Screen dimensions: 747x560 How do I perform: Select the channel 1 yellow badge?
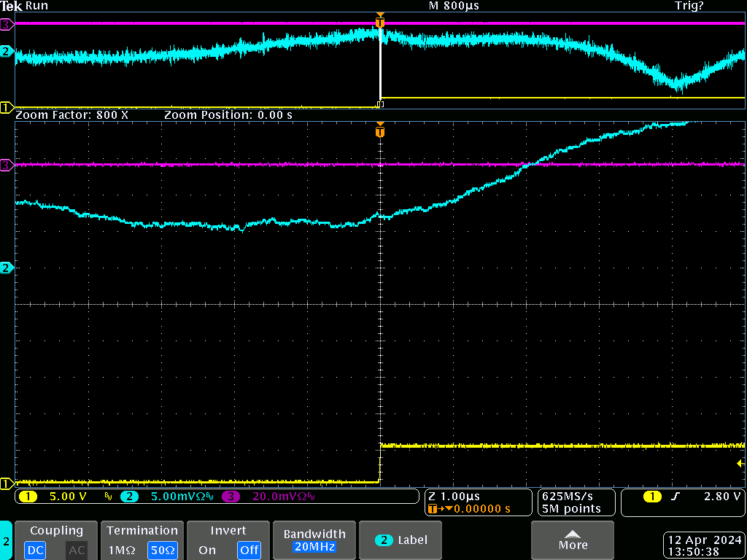tap(28, 497)
